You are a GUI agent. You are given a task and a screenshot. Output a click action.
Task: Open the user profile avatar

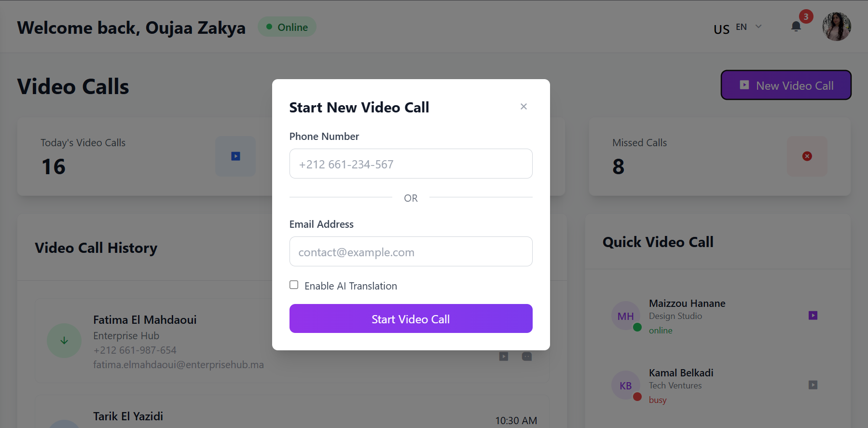pyautogui.click(x=836, y=27)
